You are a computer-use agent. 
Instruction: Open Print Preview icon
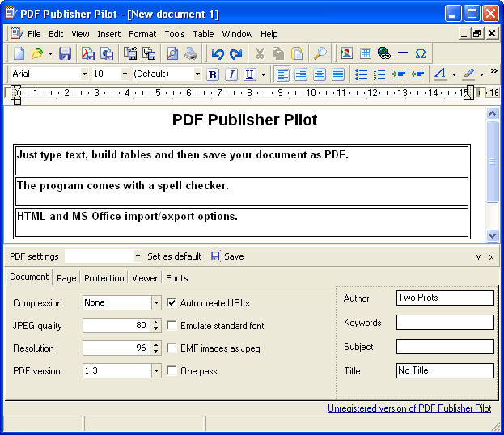(172, 53)
